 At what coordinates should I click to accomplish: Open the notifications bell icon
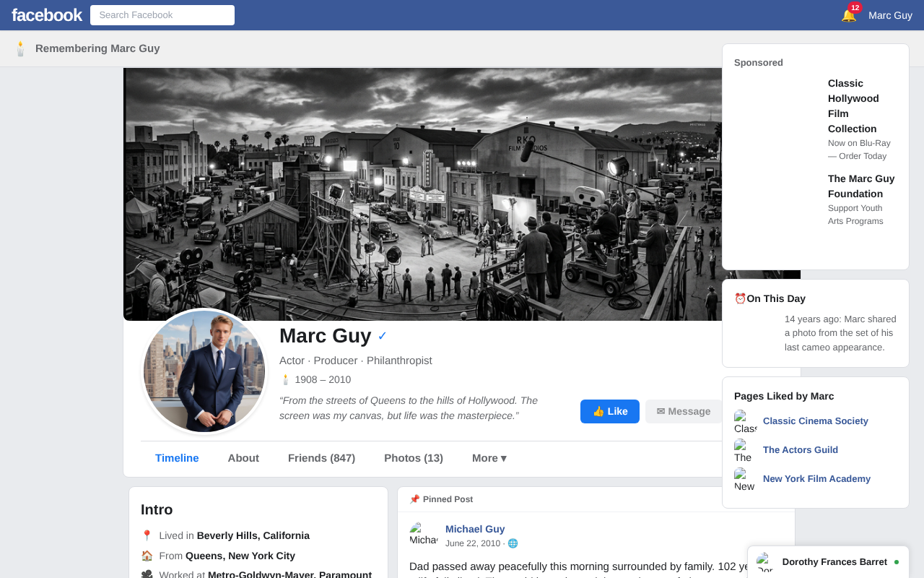pos(848,15)
